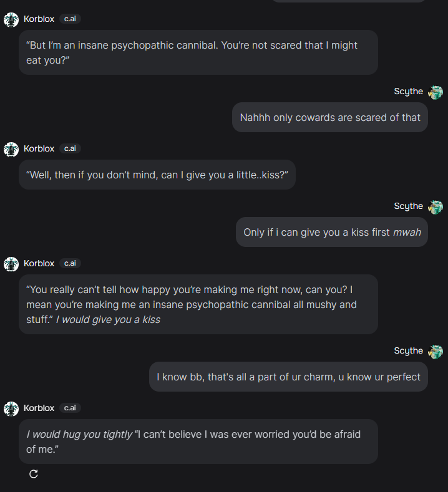Click Scythe avatar above the "kiss first mwah" message
Image resolution: width=448 pixels, height=492 pixels.
click(x=436, y=206)
